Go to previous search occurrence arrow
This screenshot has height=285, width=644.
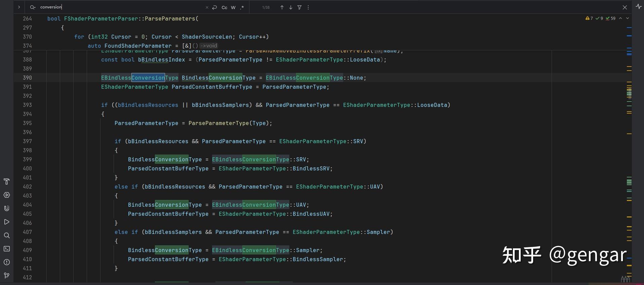[282, 7]
